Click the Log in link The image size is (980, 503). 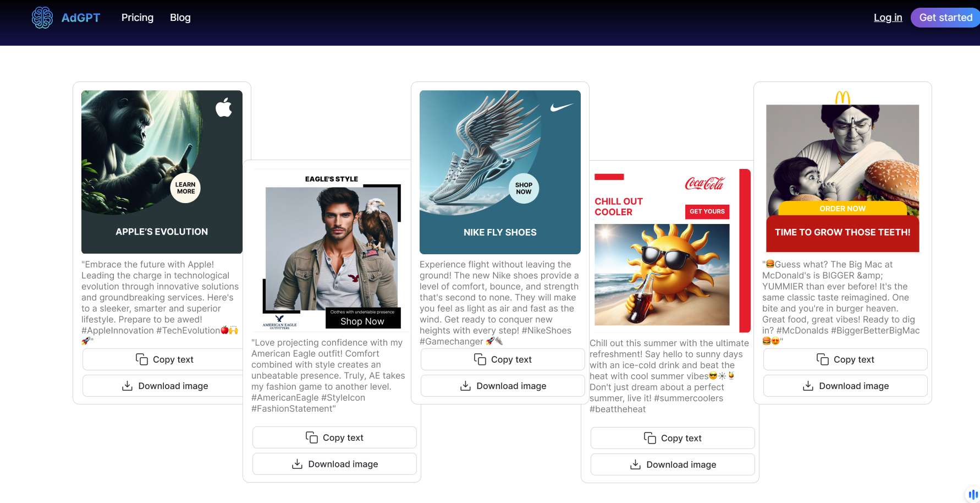[x=888, y=18]
